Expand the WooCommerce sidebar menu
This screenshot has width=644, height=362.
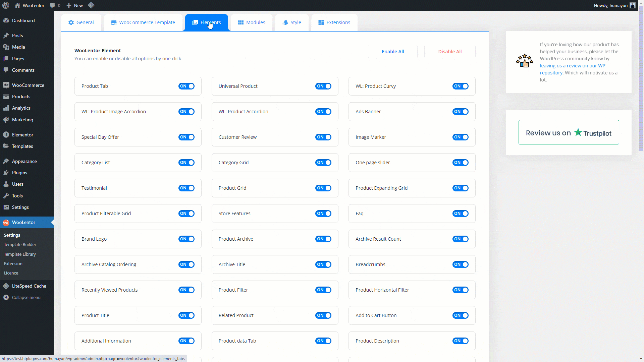click(28, 85)
